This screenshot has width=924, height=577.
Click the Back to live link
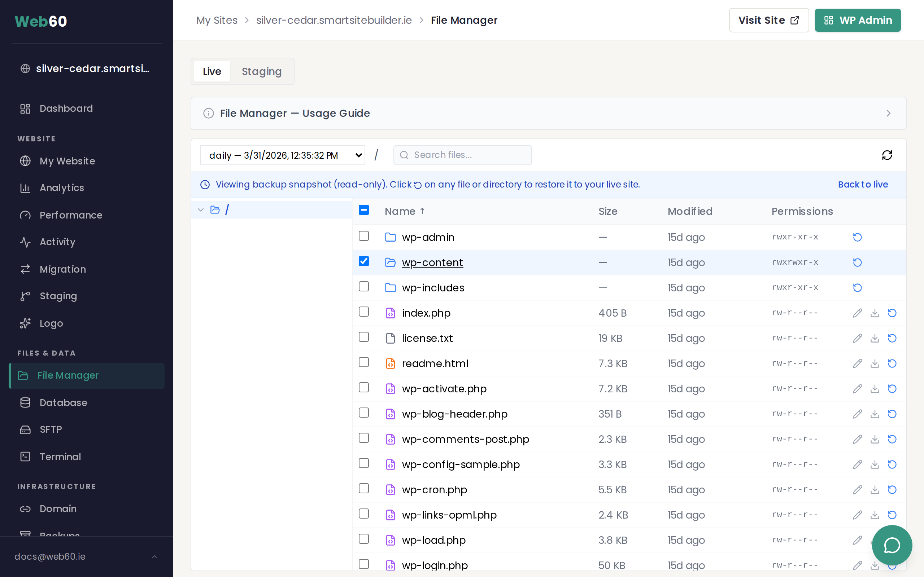tap(863, 184)
